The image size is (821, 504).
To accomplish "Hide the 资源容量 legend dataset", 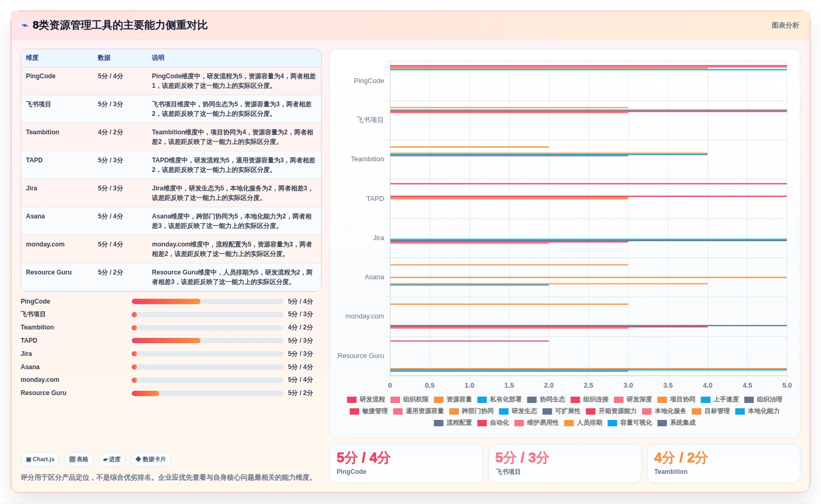I will pyautogui.click(x=453, y=399).
